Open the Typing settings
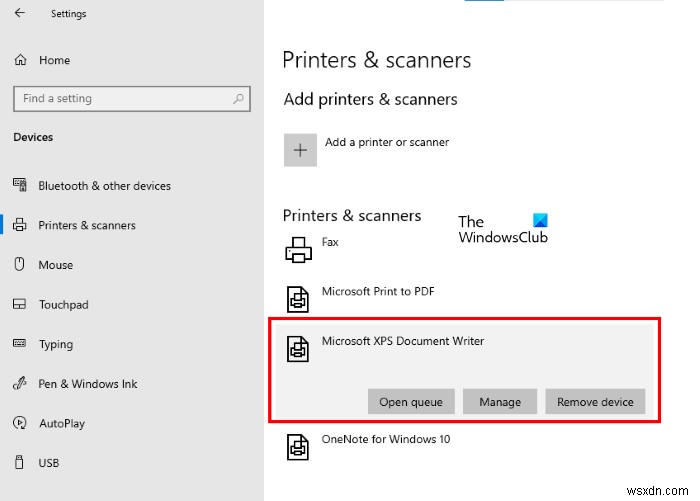Image resolution: width=700 pixels, height=501 pixels. tap(56, 345)
